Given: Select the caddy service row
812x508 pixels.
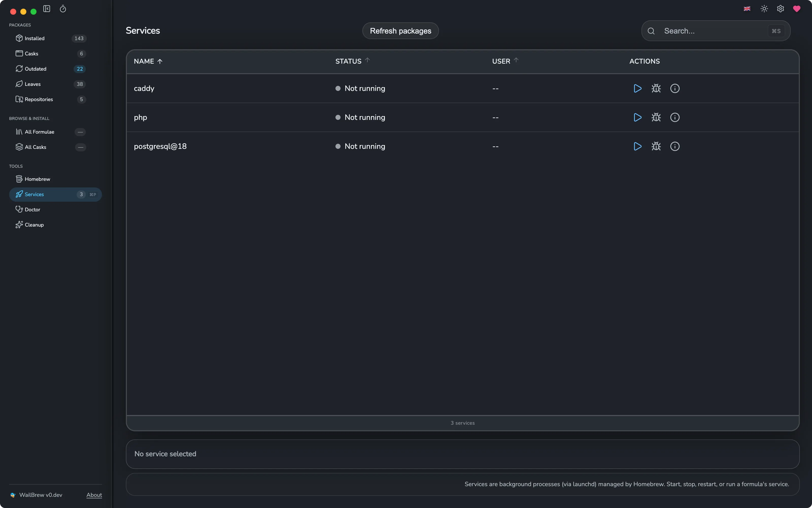Looking at the screenshot, I should point(462,88).
